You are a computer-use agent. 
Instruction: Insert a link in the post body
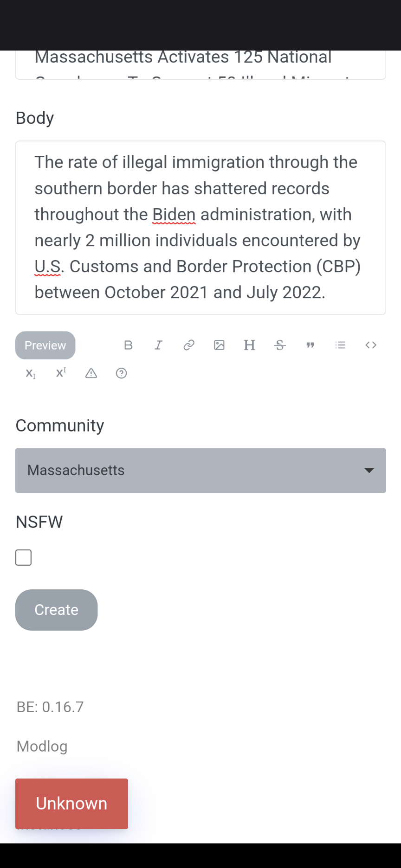tap(188, 345)
